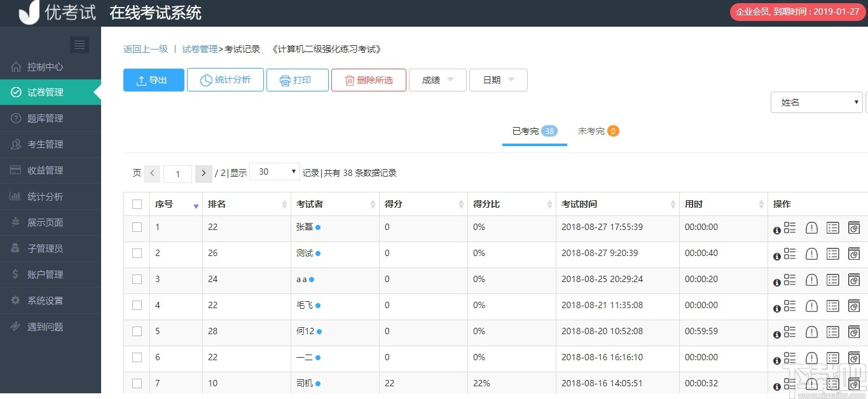Image resolution: width=868 pixels, height=399 pixels.
Task: Click the exclamation alert icon for 一二
Action: 811,358
